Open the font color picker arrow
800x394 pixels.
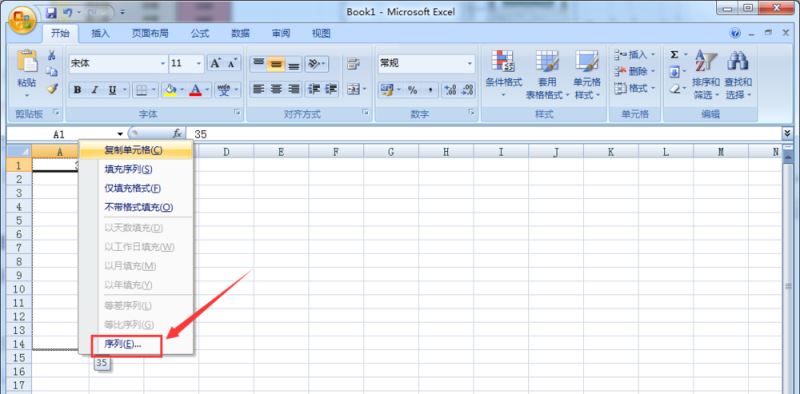pyautogui.click(x=208, y=90)
